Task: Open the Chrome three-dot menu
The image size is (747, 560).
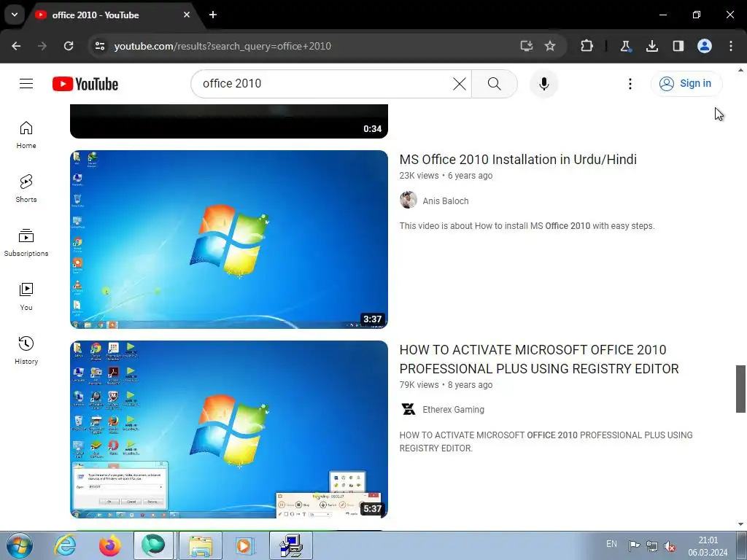Action: click(x=731, y=46)
